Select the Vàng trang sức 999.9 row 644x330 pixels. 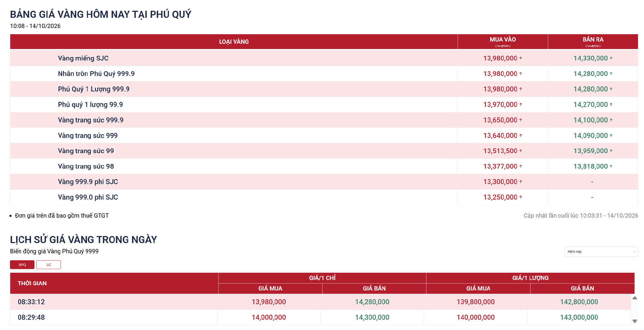[x=324, y=120]
